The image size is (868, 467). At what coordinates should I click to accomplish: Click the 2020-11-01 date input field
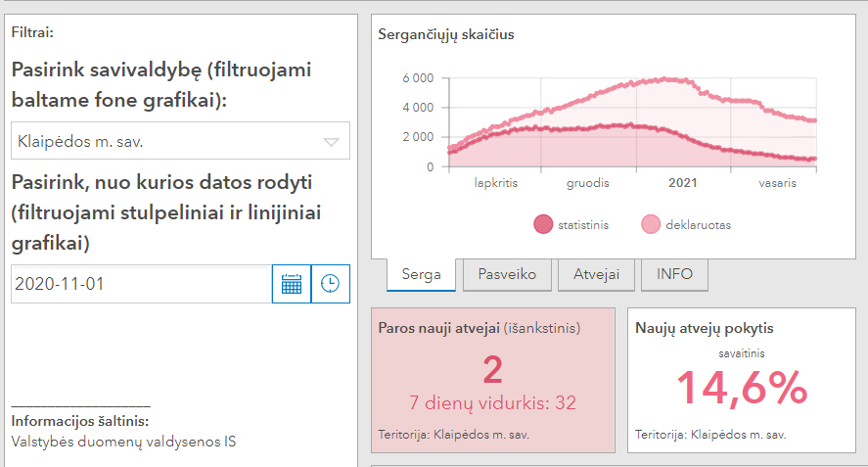click(141, 284)
